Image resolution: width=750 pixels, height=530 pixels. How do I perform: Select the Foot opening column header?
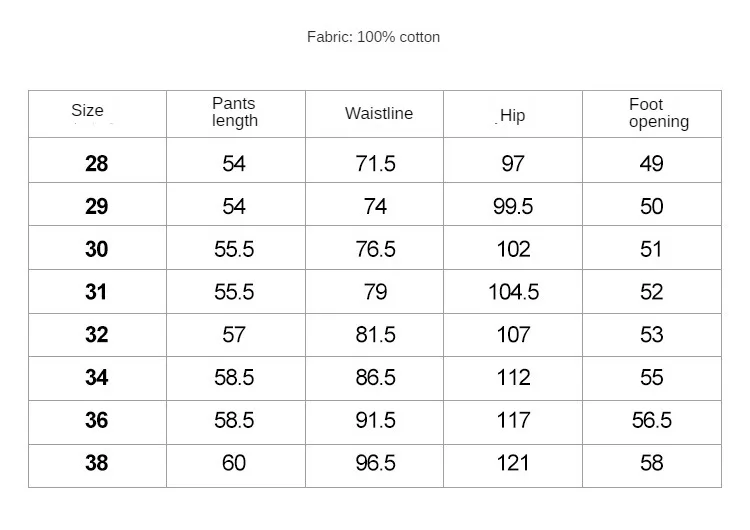pyautogui.click(x=658, y=113)
